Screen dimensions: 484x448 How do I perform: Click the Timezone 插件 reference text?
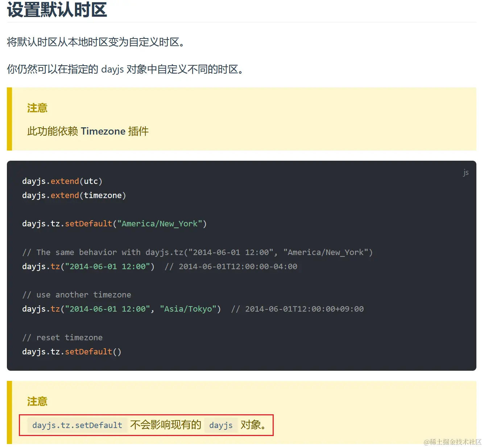point(115,131)
